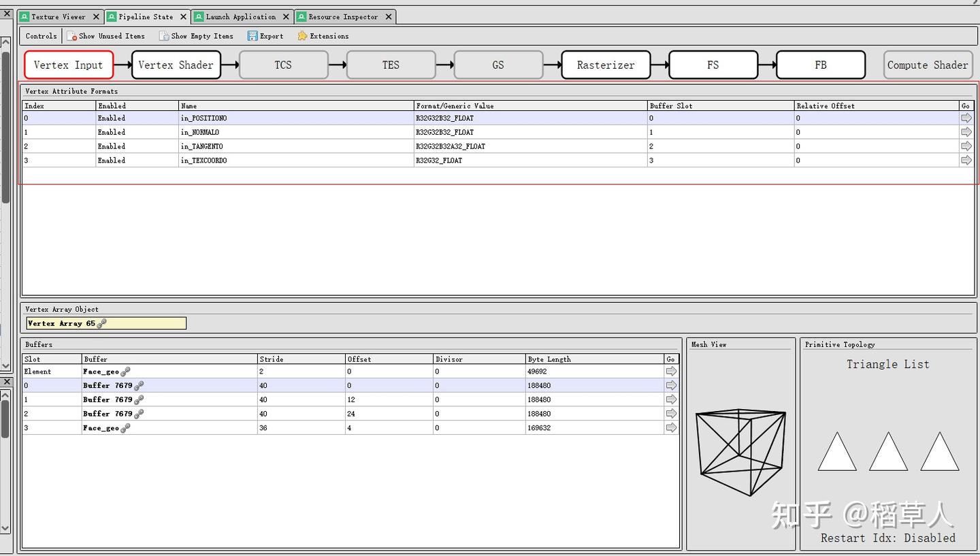Close the upper left side panel

[6, 14]
